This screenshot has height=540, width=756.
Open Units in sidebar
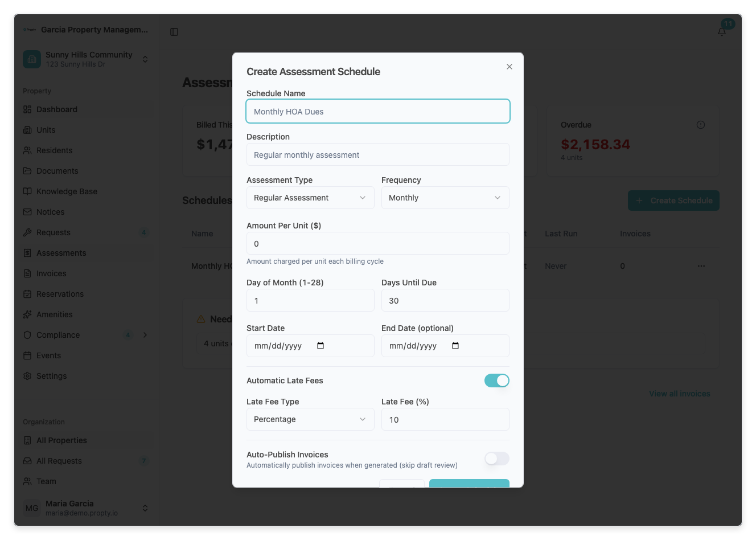(x=87, y=130)
